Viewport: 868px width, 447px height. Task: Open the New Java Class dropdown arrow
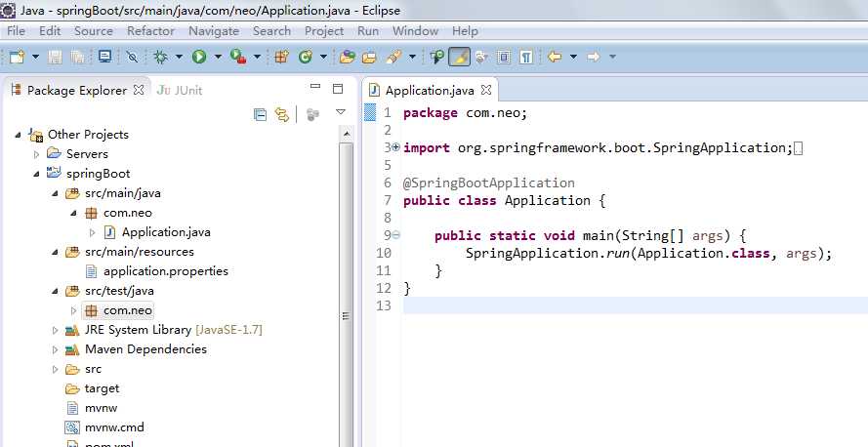coord(323,57)
